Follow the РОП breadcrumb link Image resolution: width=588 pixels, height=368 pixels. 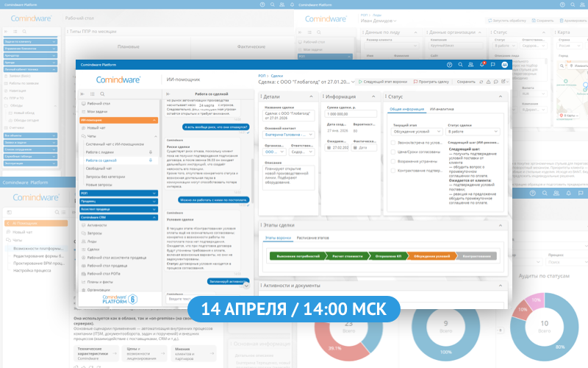pos(262,76)
